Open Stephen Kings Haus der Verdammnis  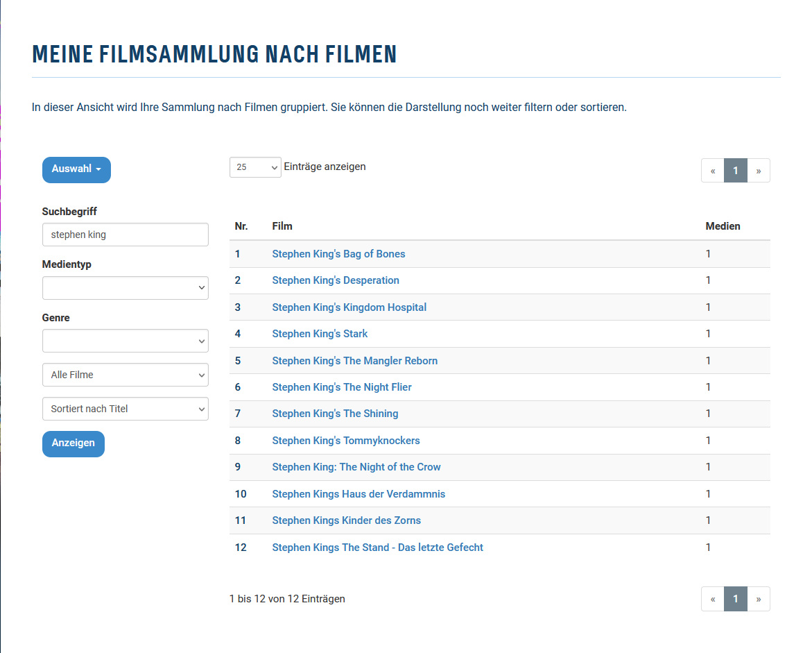359,494
